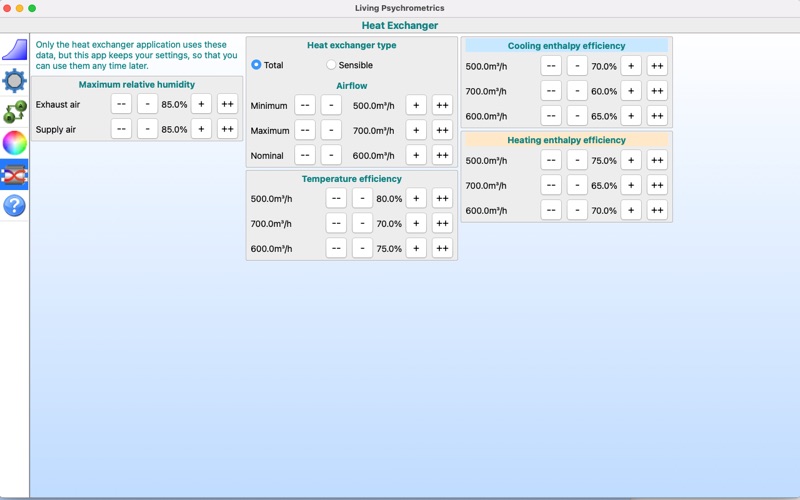Click - for Temperature efficiency at 700.0m³/h
Image resolution: width=800 pixels, height=500 pixels.
point(362,223)
